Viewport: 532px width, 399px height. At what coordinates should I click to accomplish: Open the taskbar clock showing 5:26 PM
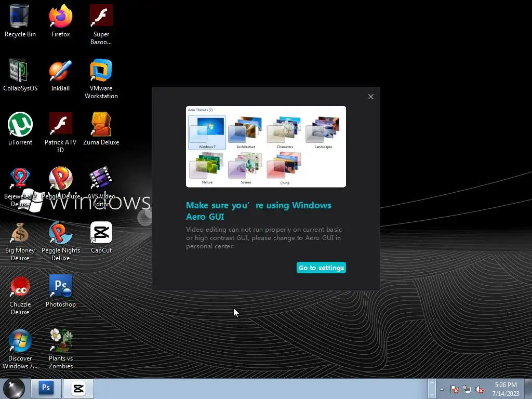506,389
